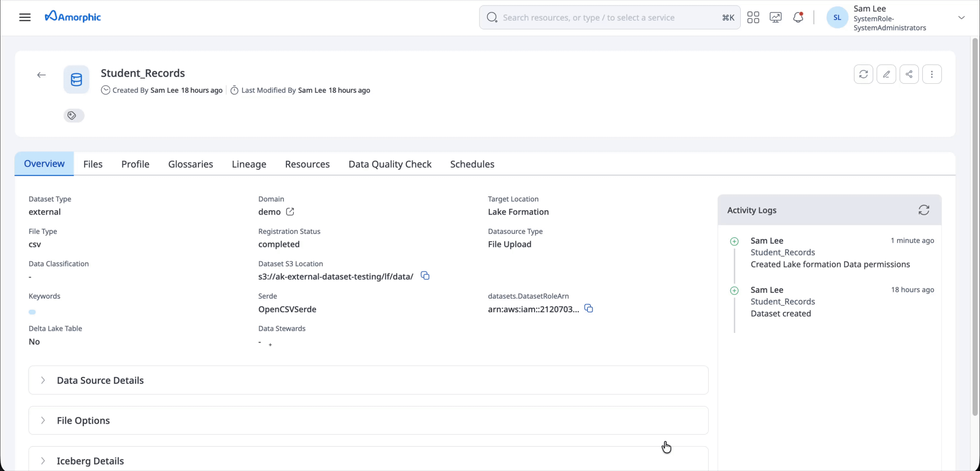Click the search resources input field

point(610,17)
